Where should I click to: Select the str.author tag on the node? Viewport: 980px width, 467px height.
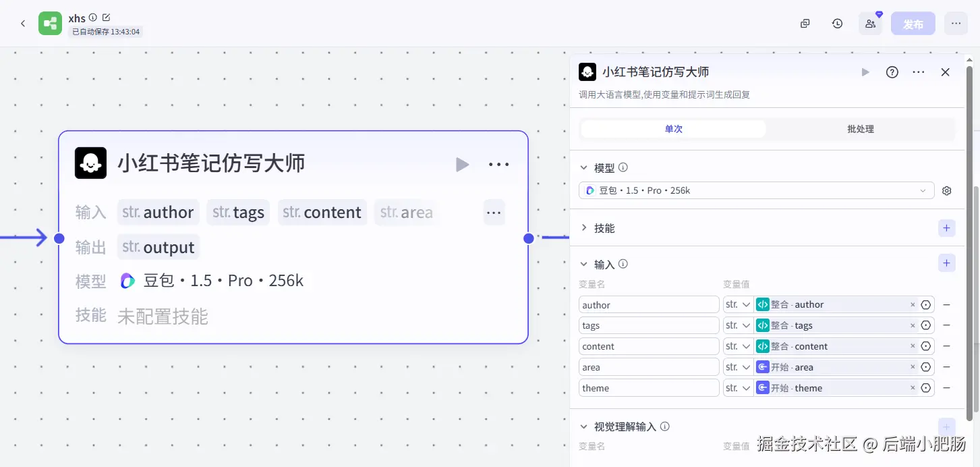point(158,213)
